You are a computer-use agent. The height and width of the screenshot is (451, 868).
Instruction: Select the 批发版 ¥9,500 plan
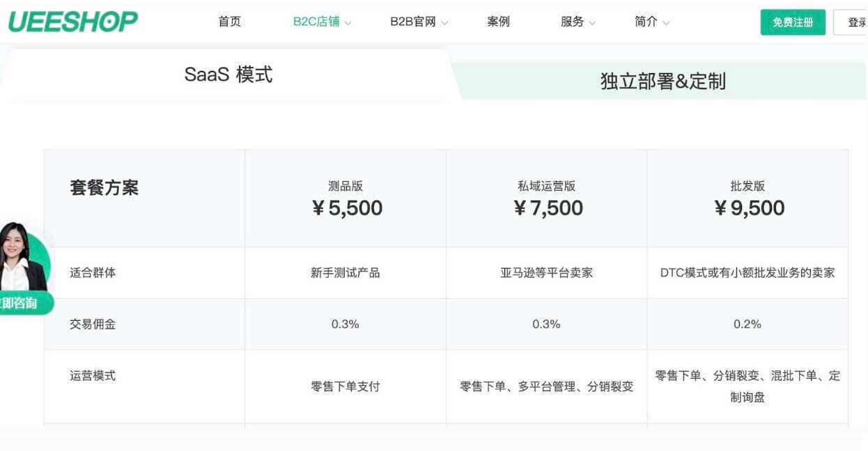click(747, 198)
